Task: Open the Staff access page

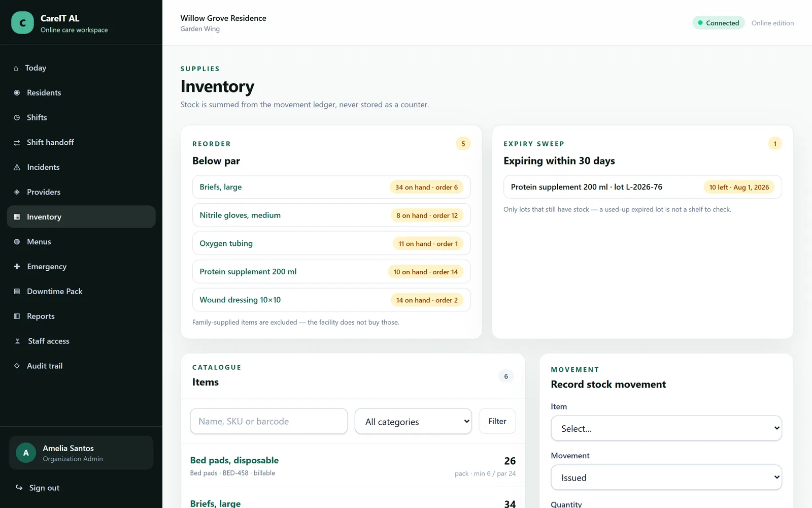Action: pyautogui.click(x=81, y=341)
